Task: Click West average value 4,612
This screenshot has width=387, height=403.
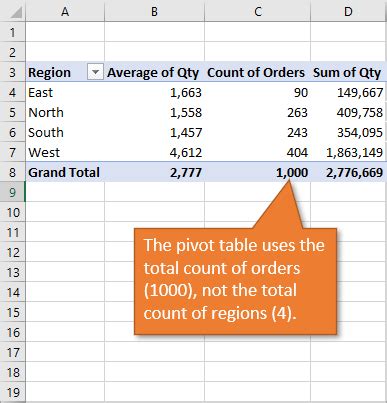Action: coord(154,152)
